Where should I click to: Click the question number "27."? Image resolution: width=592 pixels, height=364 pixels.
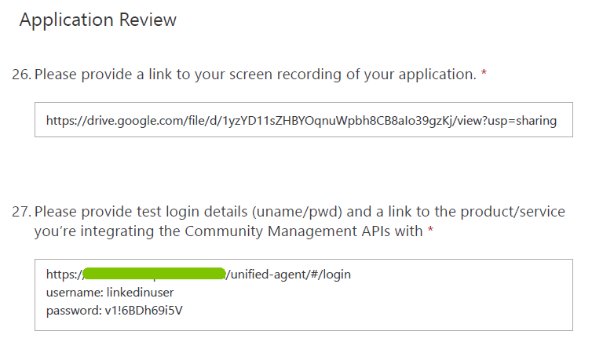click(x=22, y=212)
